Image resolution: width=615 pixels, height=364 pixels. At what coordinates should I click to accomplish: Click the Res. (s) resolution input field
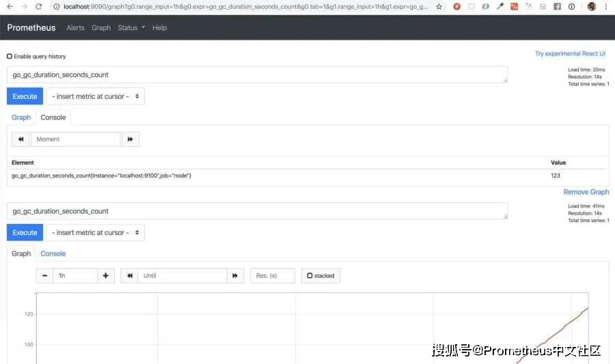tap(273, 276)
